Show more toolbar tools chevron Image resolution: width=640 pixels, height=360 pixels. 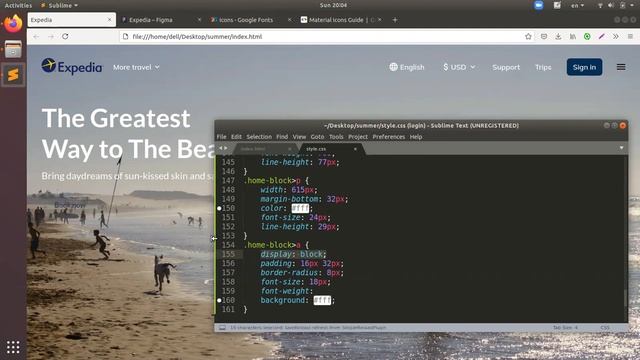tap(616, 37)
